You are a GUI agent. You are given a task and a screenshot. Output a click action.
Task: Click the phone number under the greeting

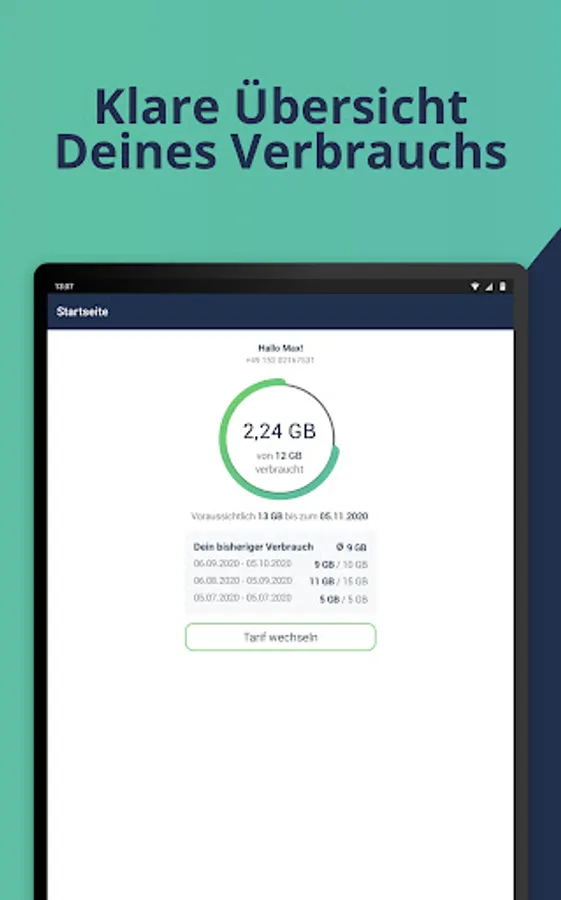[x=280, y=360]
